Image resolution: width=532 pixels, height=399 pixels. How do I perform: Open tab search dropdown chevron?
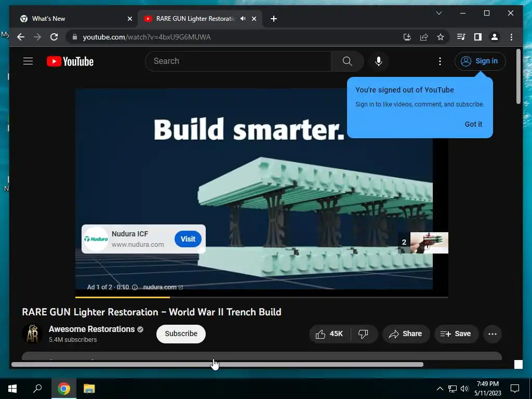[438, 13]
